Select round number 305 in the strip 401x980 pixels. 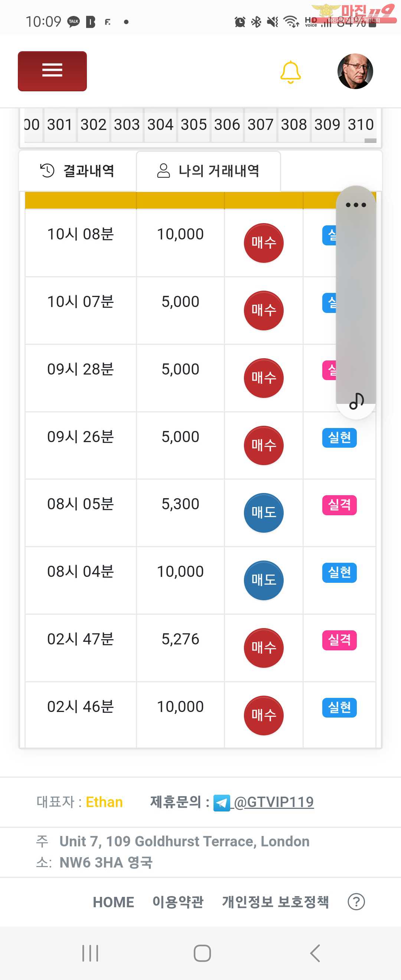[x=194, y=124]
